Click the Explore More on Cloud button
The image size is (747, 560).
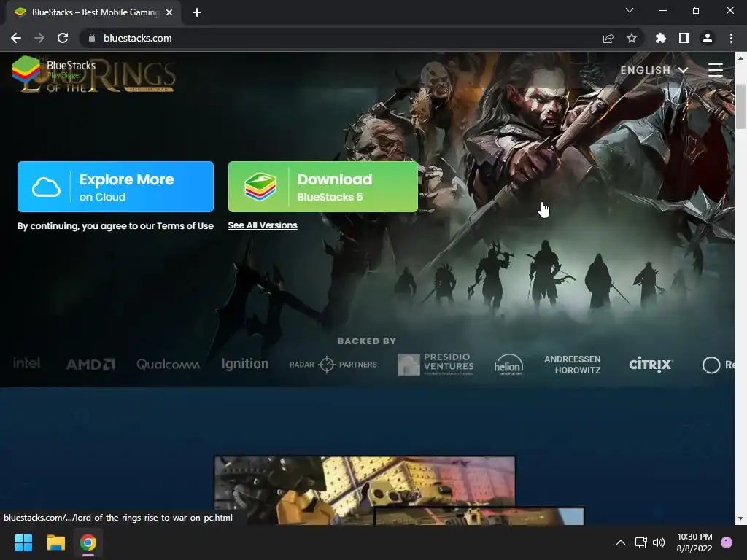[115, 187]
